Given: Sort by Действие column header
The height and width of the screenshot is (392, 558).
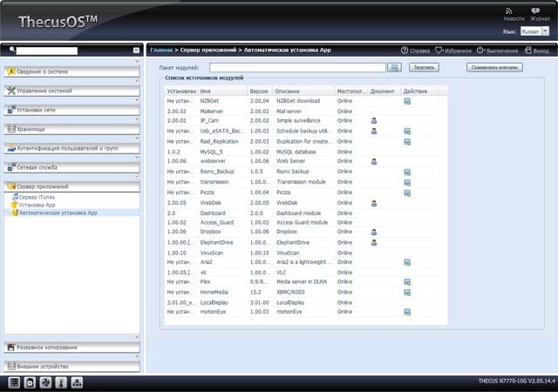Looking at the screenshot, I should (418, 91).
